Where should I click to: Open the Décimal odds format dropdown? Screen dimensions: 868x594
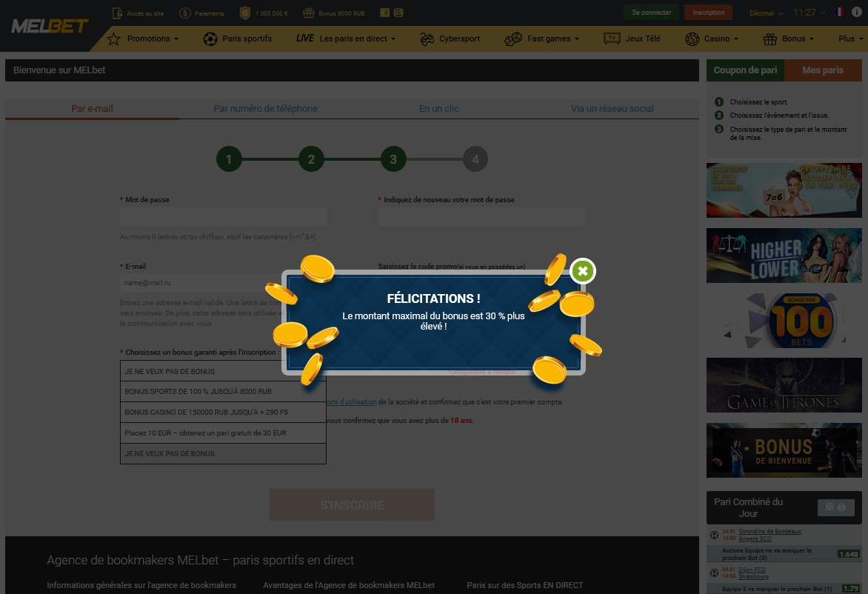coord(766,13)
